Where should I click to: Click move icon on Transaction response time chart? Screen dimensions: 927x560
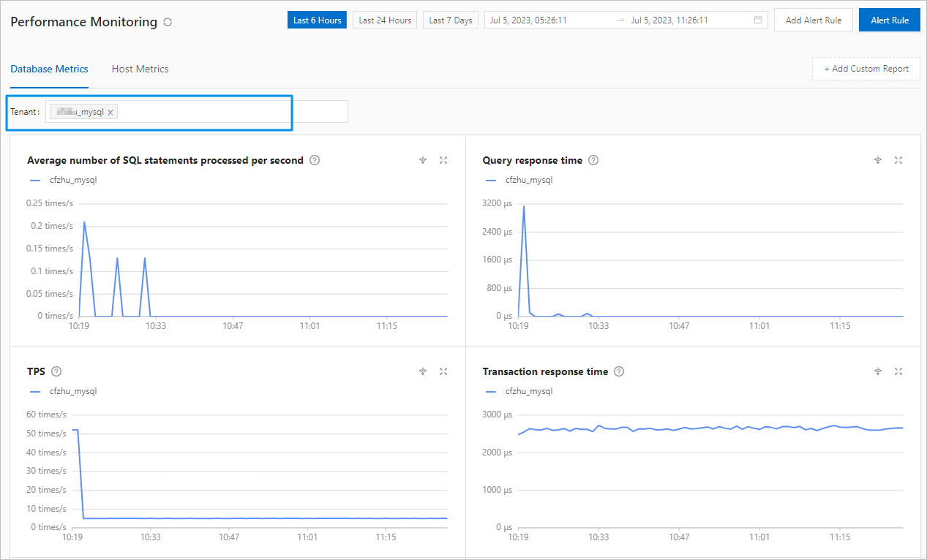878,371
